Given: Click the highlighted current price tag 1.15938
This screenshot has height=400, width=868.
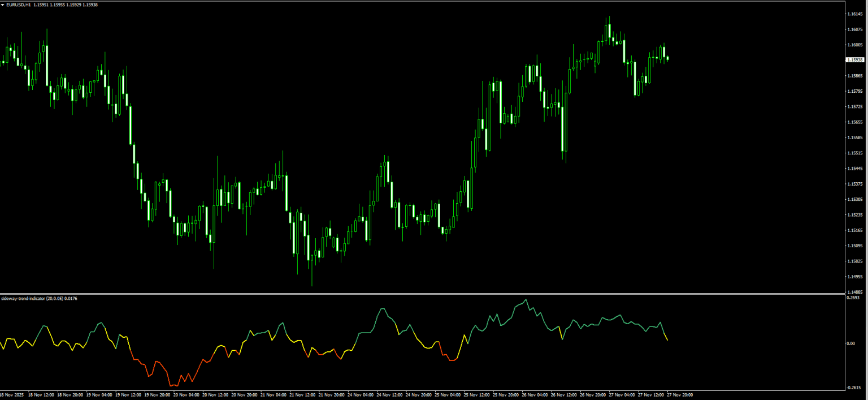Looking at the screenshot, I should click(854, 59).
